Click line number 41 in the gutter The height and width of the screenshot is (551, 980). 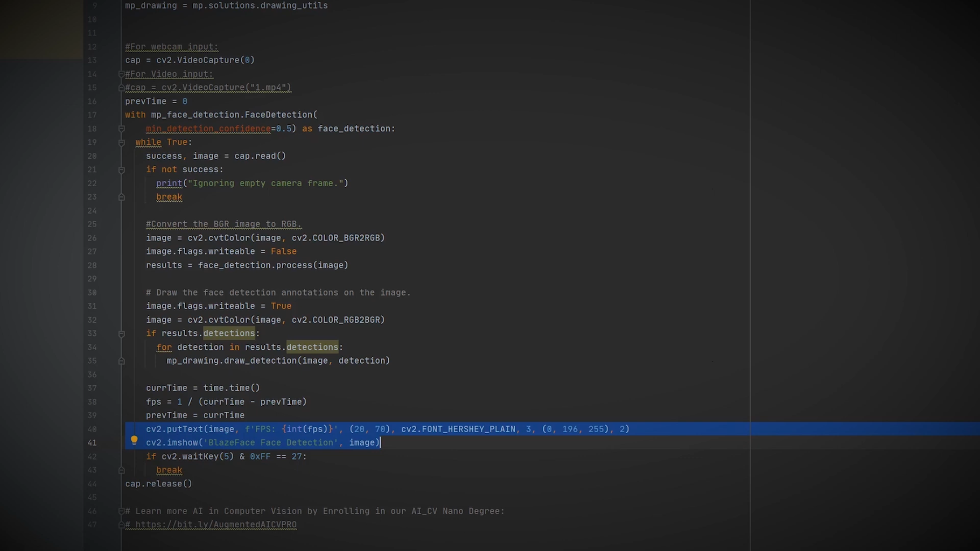(x=92, y=443)
